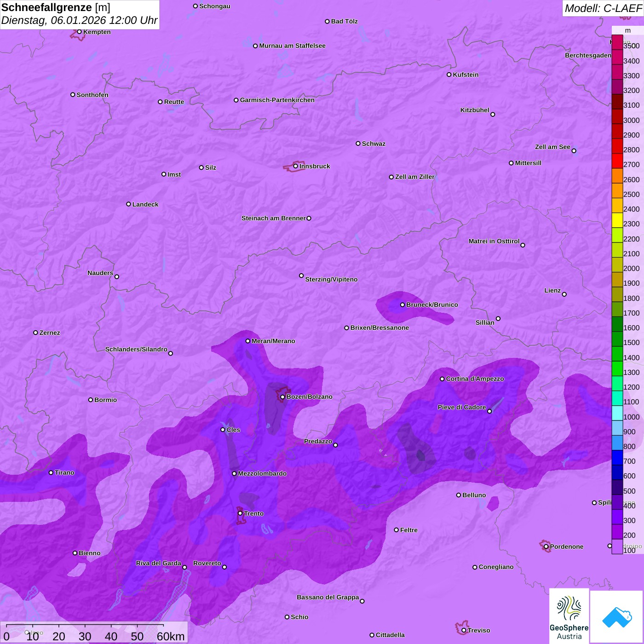Viewport: 644px width, 644px height.
Task: Click the 3500 m legend color
Action: [x=617, y=42]
